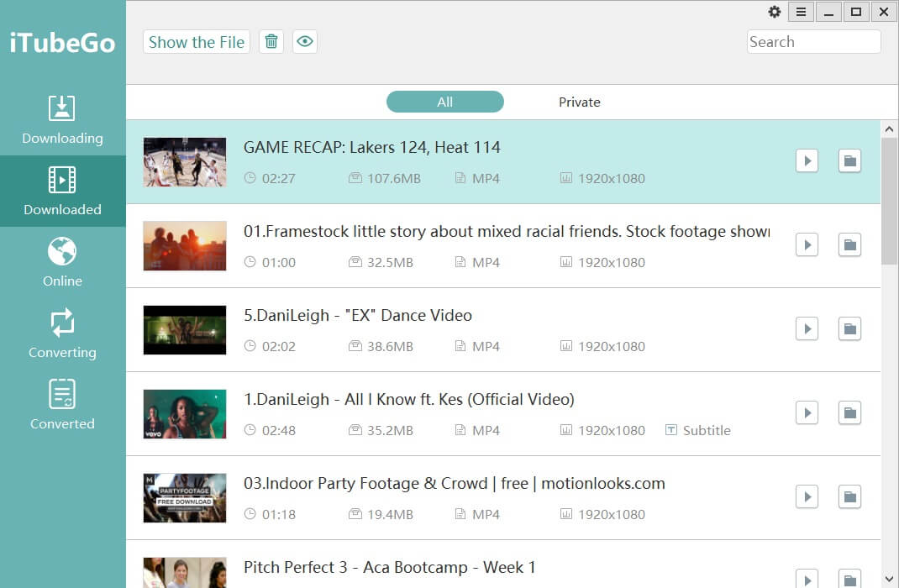Open folder for DaniLeigh All I Know

(849, 413)
